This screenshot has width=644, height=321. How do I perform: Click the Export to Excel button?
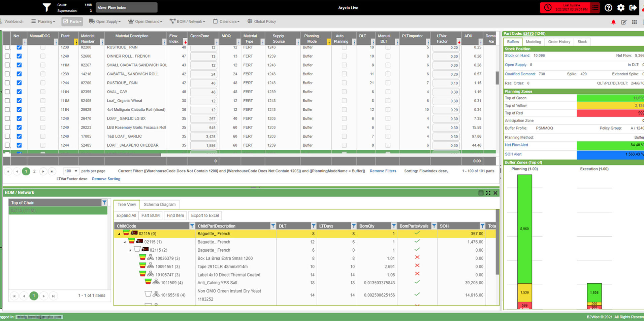point(205,216)
